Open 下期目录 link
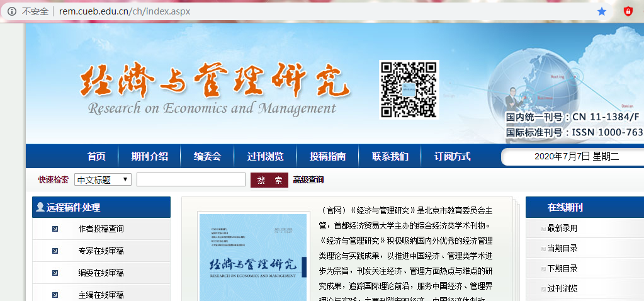The image size is (644, 301). coord(562,268)
